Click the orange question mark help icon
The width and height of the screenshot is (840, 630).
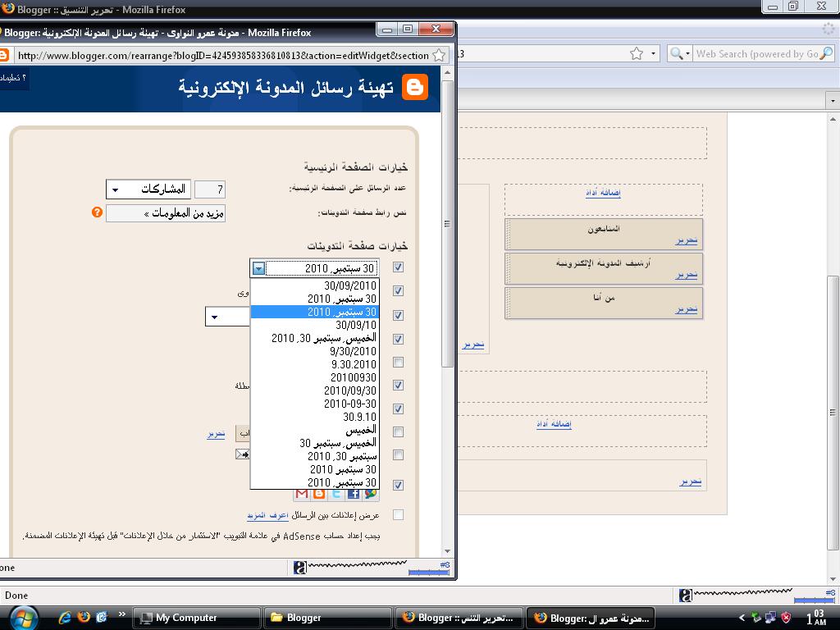pyautogui.click(x=97, y=212)
